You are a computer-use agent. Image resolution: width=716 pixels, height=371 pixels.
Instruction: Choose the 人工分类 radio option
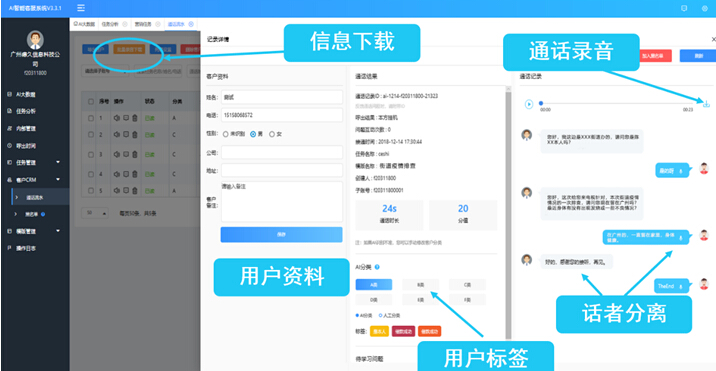click(x=380, y=315)
